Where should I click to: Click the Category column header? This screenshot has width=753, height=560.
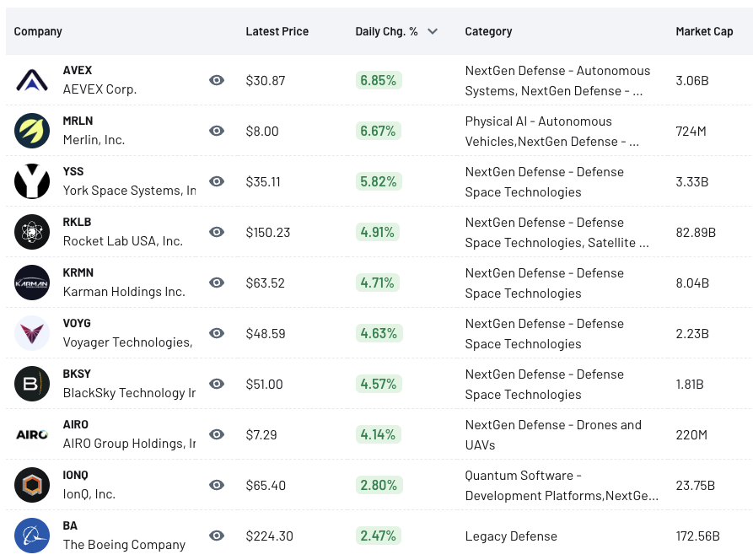[x=488, y=32]
